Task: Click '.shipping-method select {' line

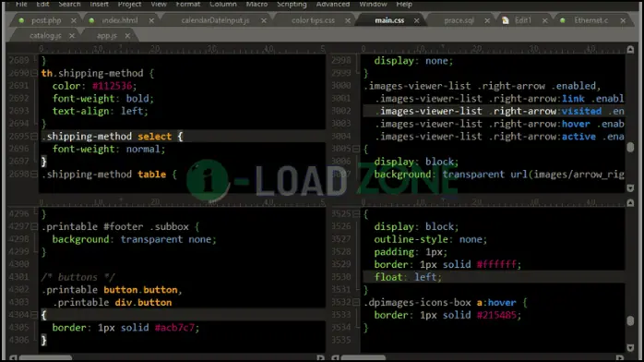Action: pyautogui.click(x=184, y=137)
